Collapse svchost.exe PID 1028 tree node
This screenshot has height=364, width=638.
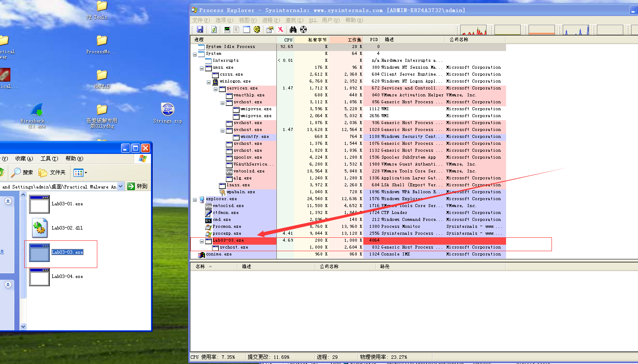pyautogui.click(x=222, y=130)
